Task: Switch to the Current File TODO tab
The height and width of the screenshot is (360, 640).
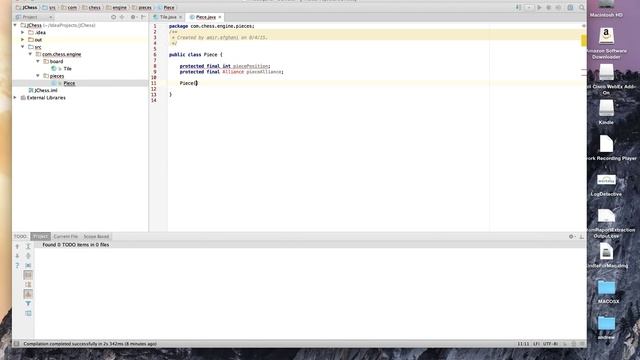Action: (x=65, y=236)
